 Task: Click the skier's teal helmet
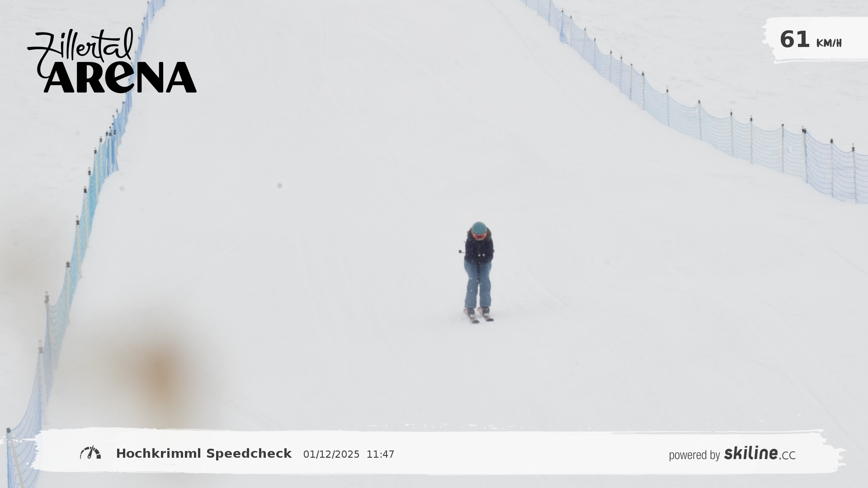point(479,227)
